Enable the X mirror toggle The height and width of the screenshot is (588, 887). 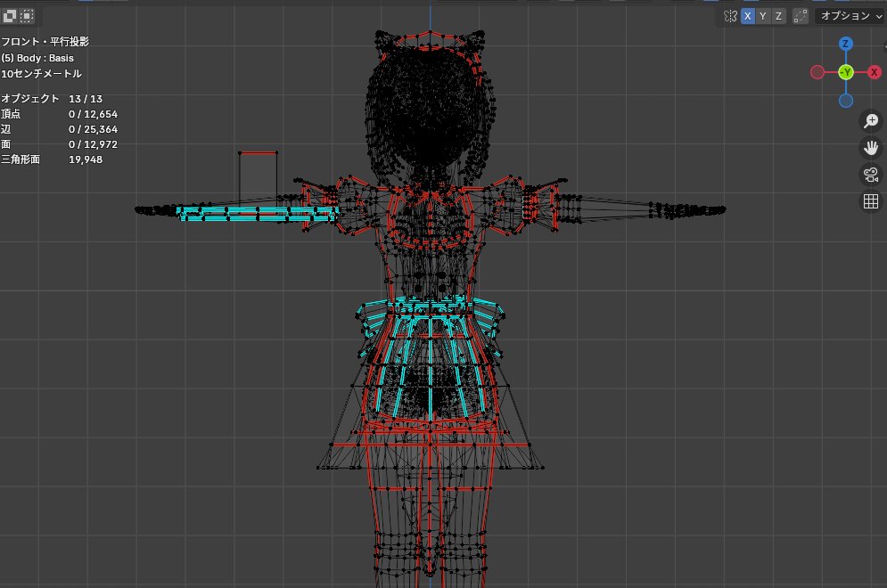(747, 15)
